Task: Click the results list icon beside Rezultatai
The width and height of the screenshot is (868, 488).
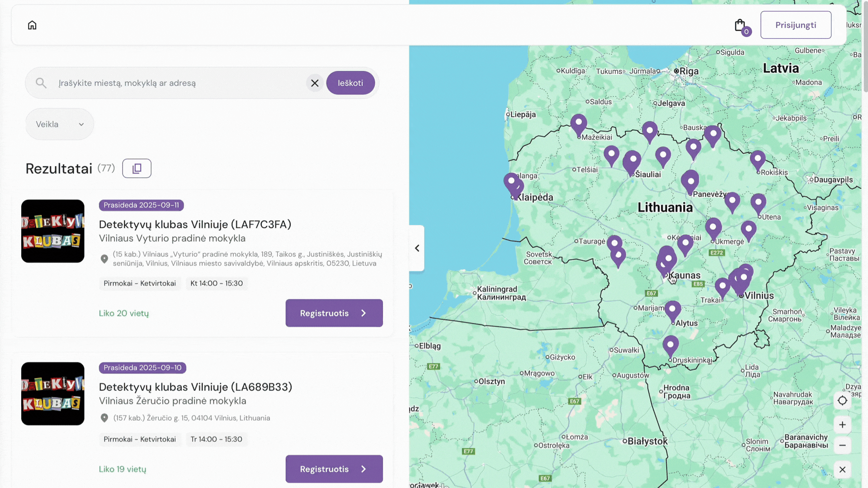Action: 137,168
